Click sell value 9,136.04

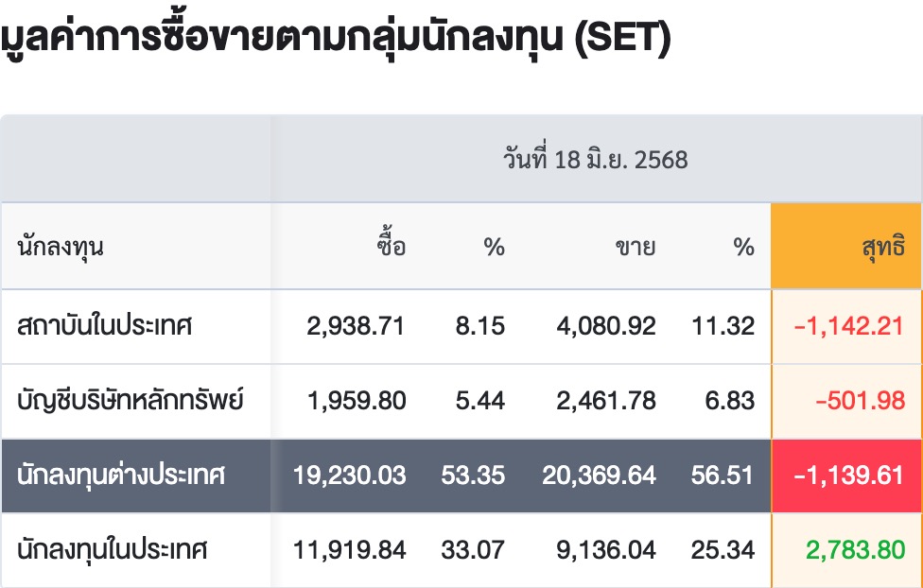pyautogui.click(x=606, y=550)
